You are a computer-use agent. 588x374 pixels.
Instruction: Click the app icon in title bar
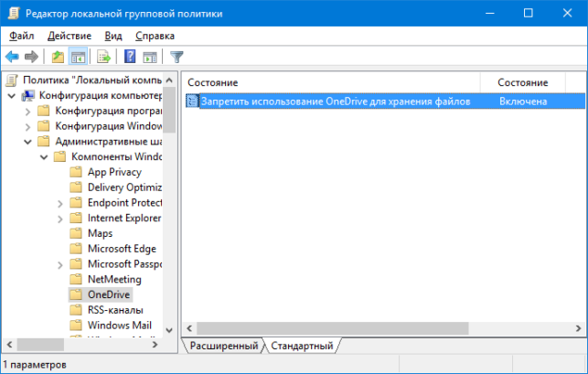(14, 13)
